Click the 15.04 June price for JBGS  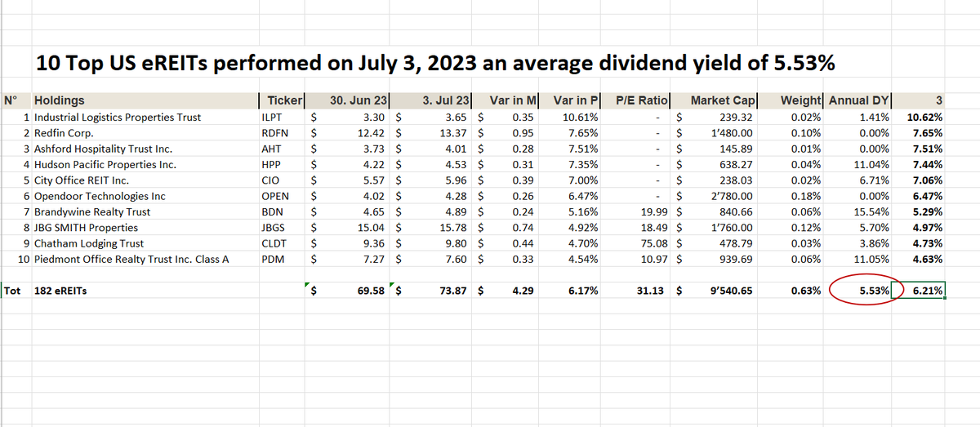[349, 228]
